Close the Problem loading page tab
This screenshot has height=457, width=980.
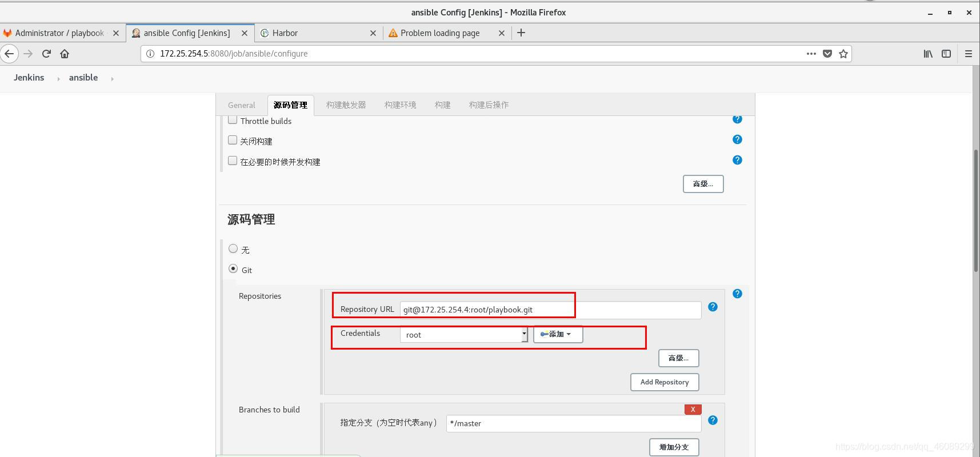pyautogui.click(x=502, y=33)
